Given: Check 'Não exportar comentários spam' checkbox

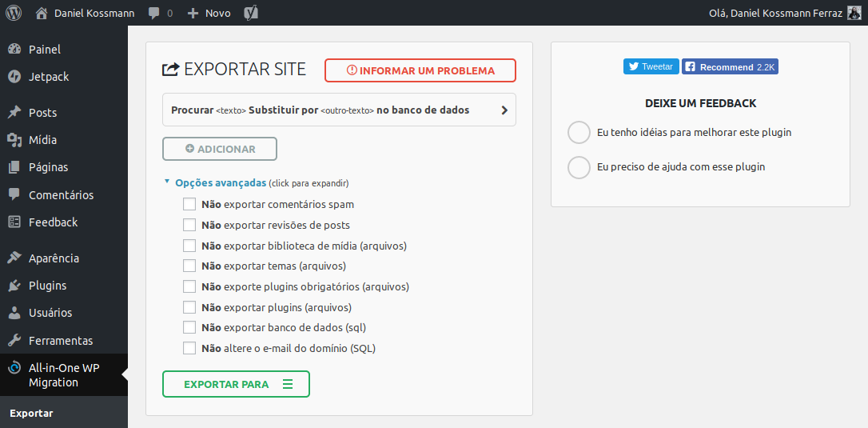Looking at the screenshot, I should click(x=189, y=205).
